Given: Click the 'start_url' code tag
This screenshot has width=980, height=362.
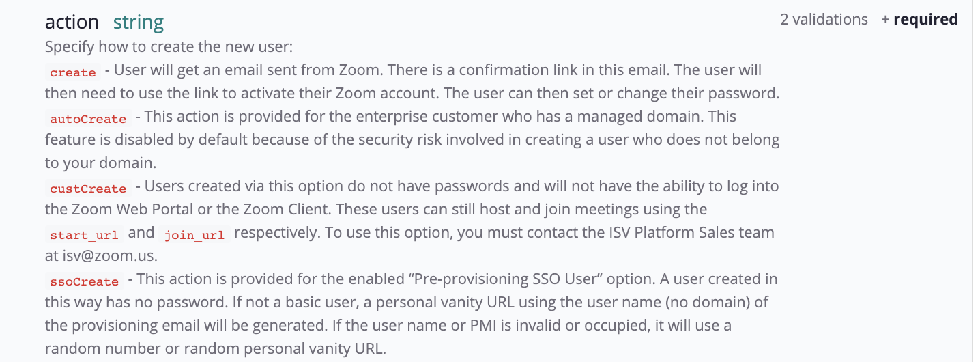Looking at the screenshot, I should pyautogui.click(x=85, y=235).
